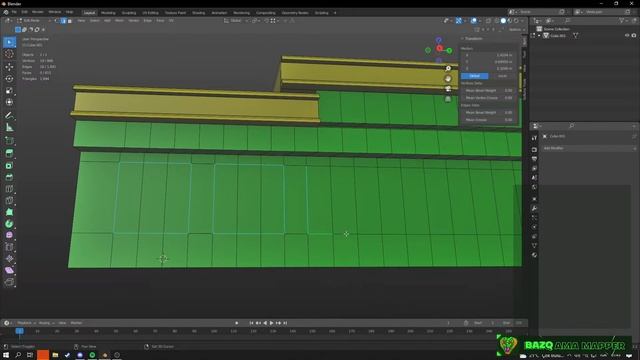Switch to the Modeling workspace tab
The image size is (640, 360).
point(108,13)
